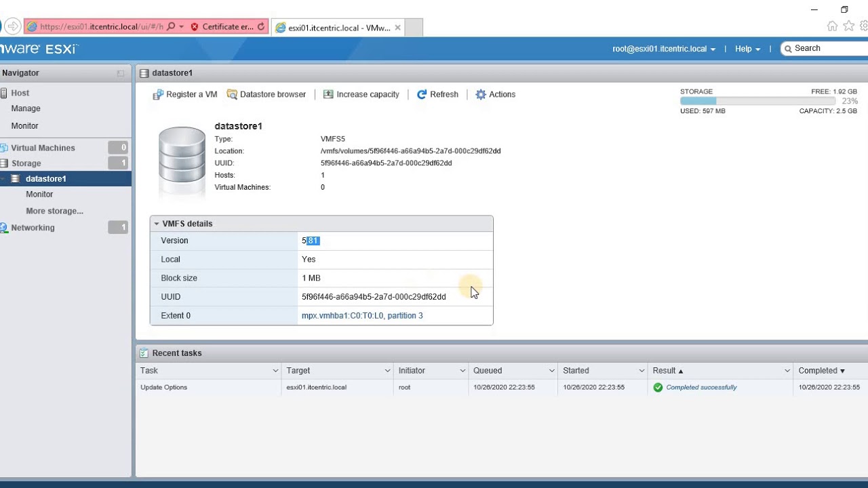The width and height of the screenshot is (868, 488).
Task: Click the Version value 5.81
Action: coord(310,241)
